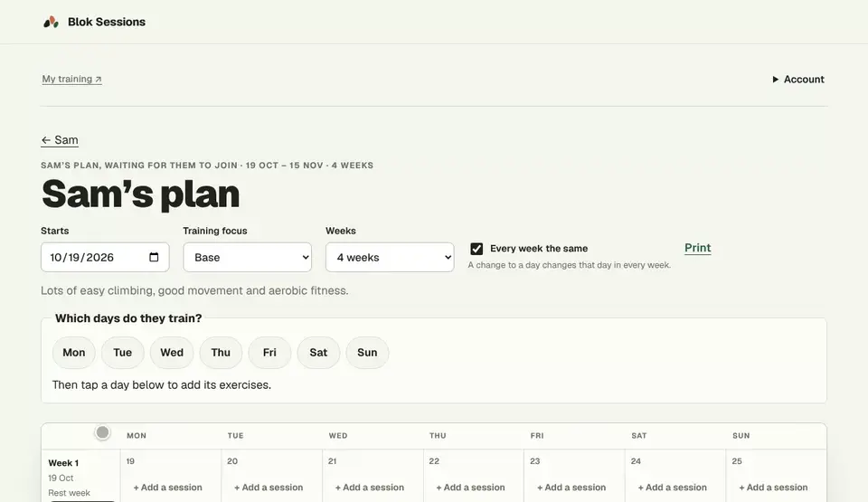Image resolution: width=868 pixels, height=502 pixels.
Task: Open the Training focus dropdown set to Base
Action: (x=248, y=257)
